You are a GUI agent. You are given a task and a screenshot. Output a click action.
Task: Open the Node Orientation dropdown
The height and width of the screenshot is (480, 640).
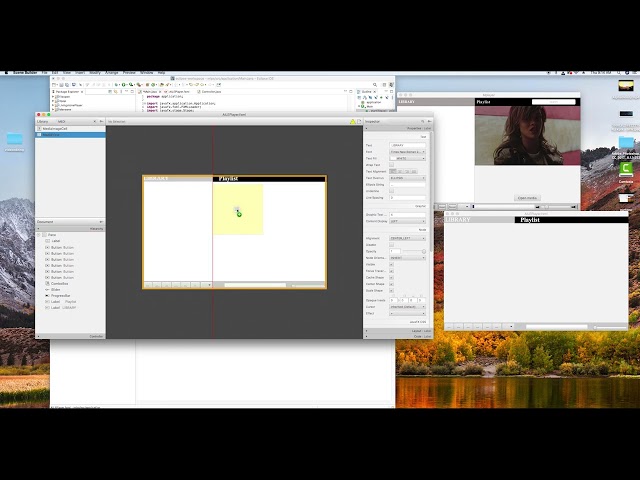[x=407, y=258]
